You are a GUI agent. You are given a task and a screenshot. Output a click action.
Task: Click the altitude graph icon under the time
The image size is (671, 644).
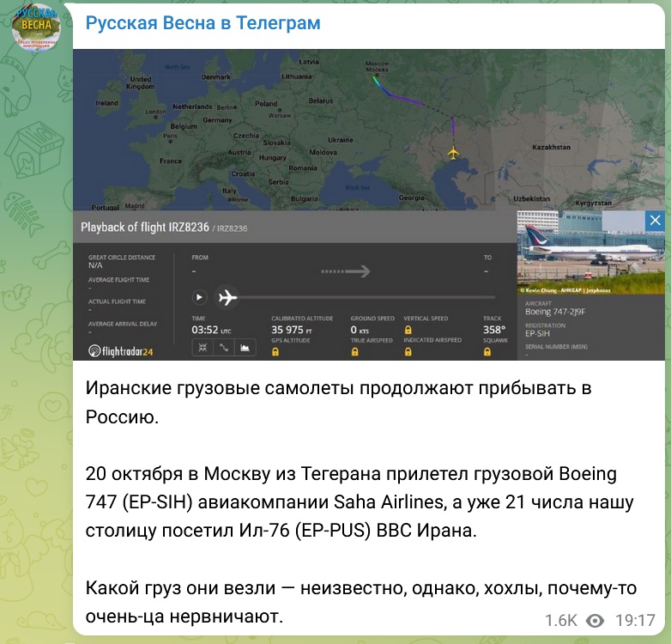245,348
